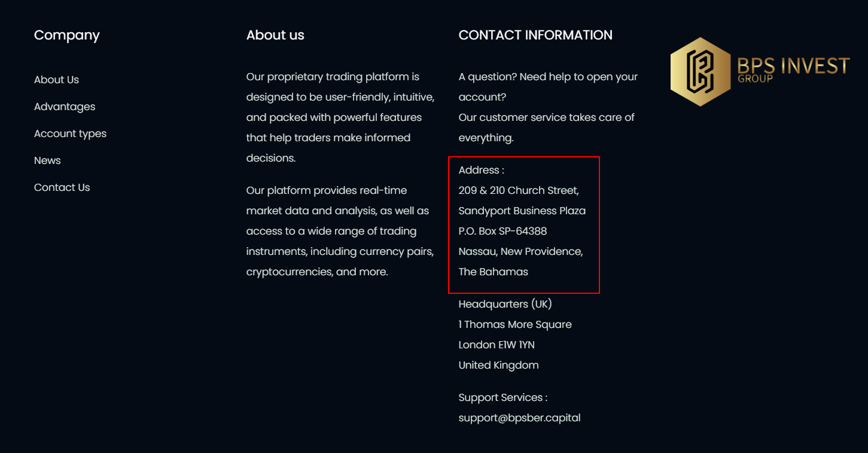Click the Headquarters (UK) label
Image resolution: width=868 pixels, height=453 pixels.
(505, 304)
